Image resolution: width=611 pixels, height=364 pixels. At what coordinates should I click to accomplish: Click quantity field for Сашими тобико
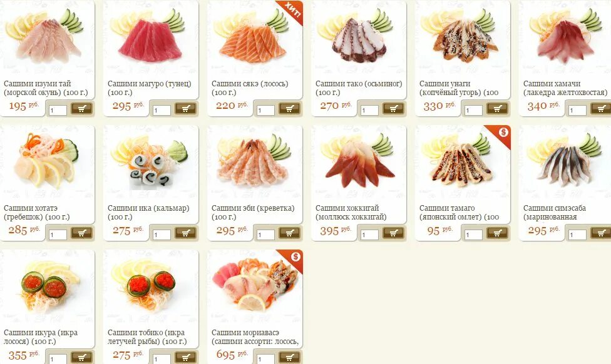tap(162, 359)
